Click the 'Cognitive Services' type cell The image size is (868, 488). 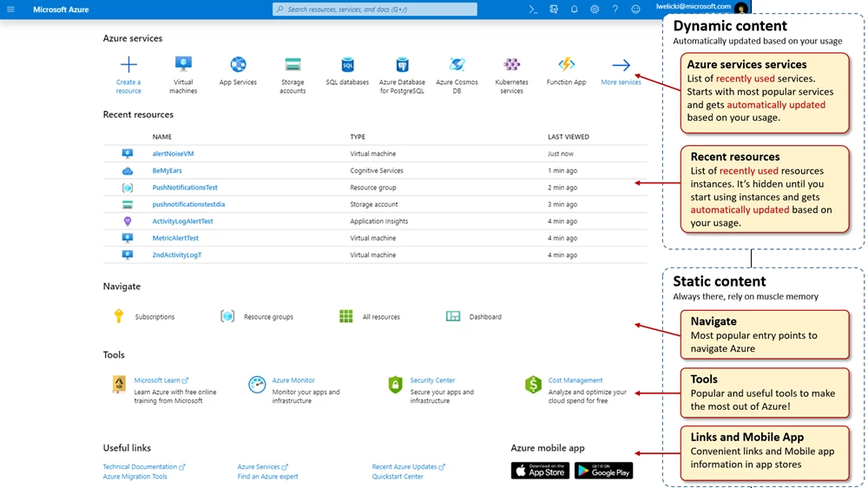pyautogui.click(x=377, y=170)
